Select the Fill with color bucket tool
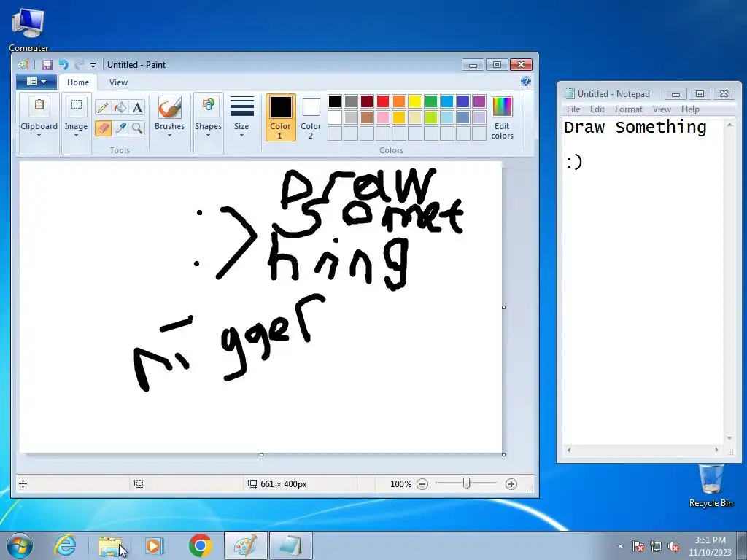 coord(120,107)
